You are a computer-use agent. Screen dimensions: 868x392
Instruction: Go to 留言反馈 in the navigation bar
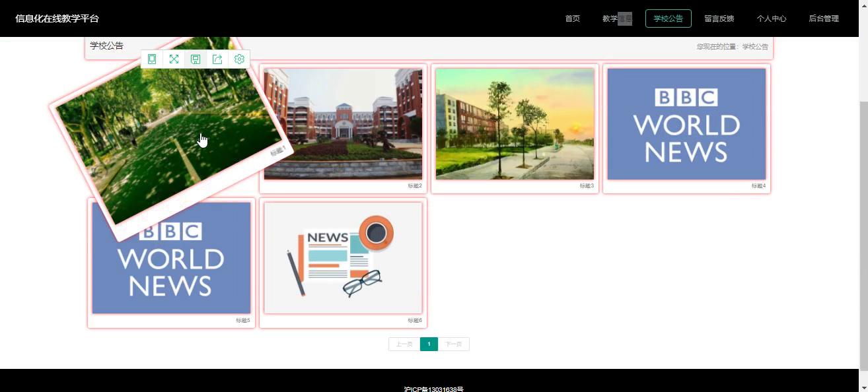pos(719,18)
